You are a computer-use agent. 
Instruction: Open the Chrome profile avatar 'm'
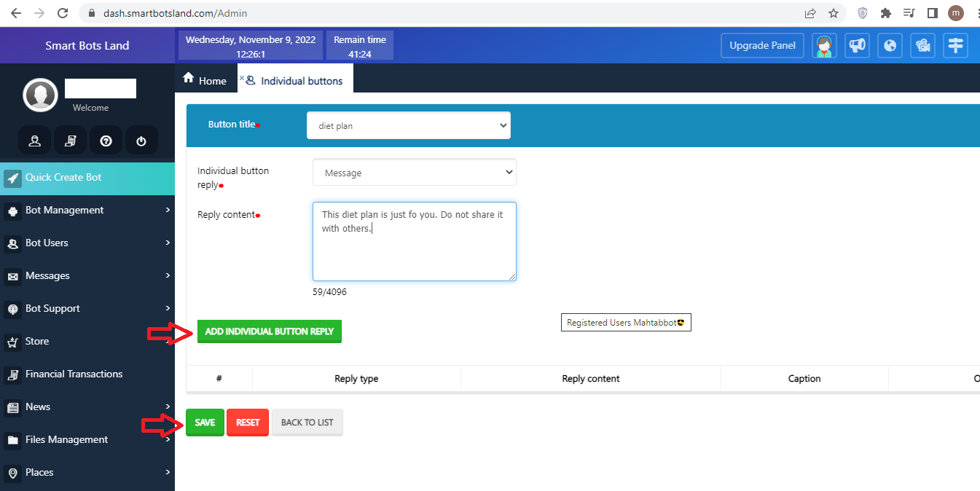[x=956, y=13]
